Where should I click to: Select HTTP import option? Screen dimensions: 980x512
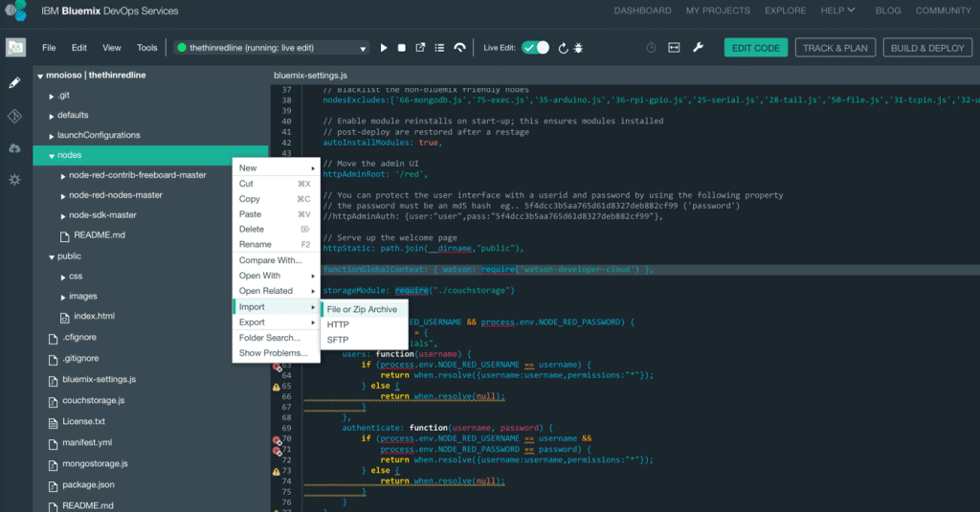(364, 324)
